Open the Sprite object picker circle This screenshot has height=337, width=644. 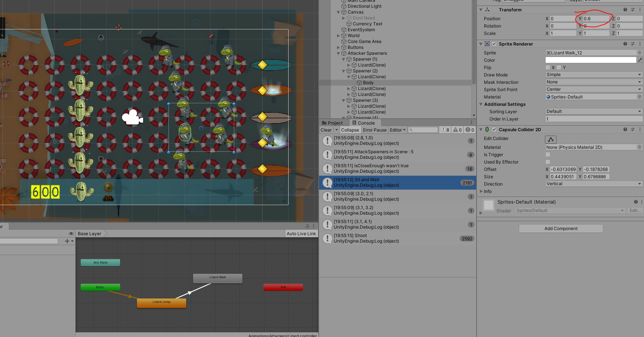coord(640,53)
